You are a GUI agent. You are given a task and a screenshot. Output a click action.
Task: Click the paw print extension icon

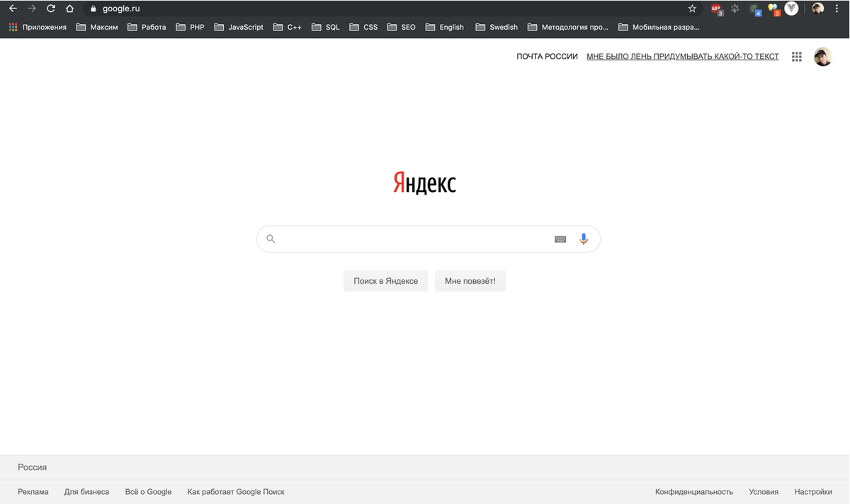pos(735,9)
